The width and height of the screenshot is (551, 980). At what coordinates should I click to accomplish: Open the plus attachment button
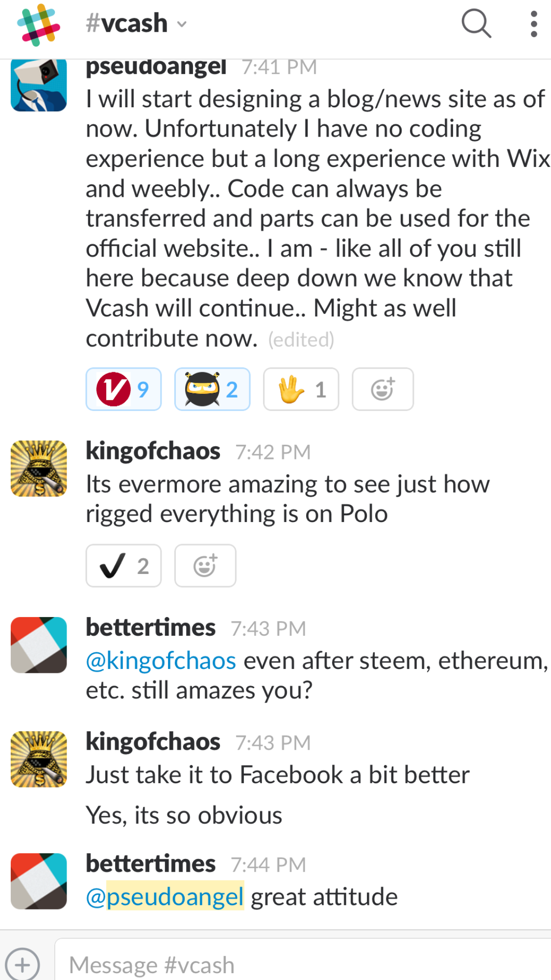tap(22, 964)
